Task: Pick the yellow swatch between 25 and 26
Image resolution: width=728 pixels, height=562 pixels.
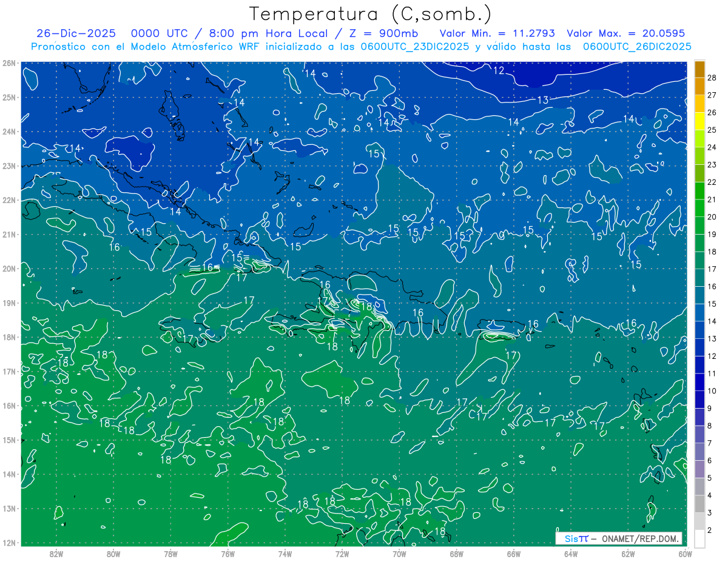Action: click(x=699, y=121)
